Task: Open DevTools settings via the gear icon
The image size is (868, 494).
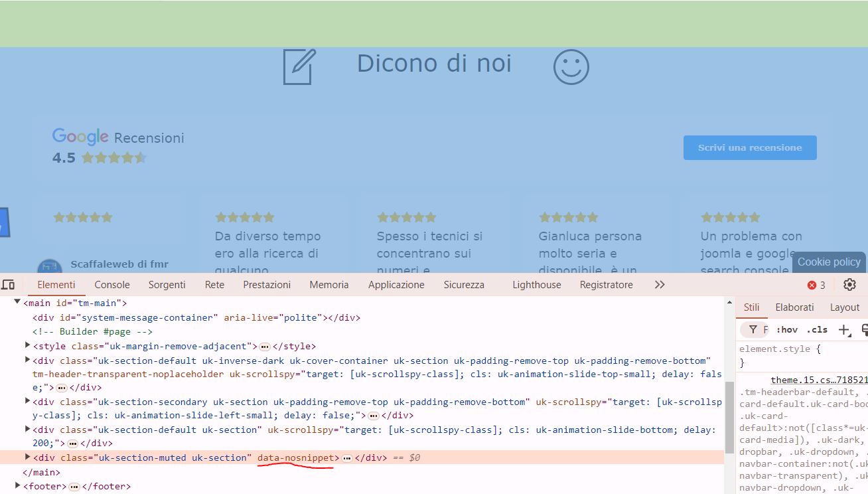Action: click(849, 284)
